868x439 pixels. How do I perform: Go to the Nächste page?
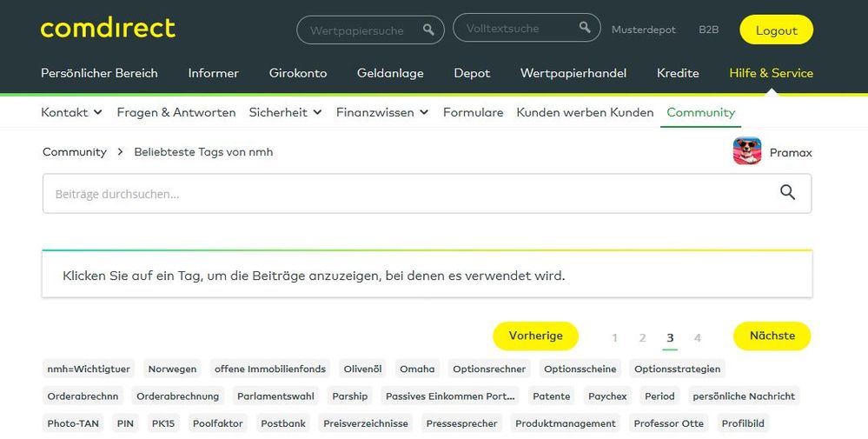tap(772, 336)
